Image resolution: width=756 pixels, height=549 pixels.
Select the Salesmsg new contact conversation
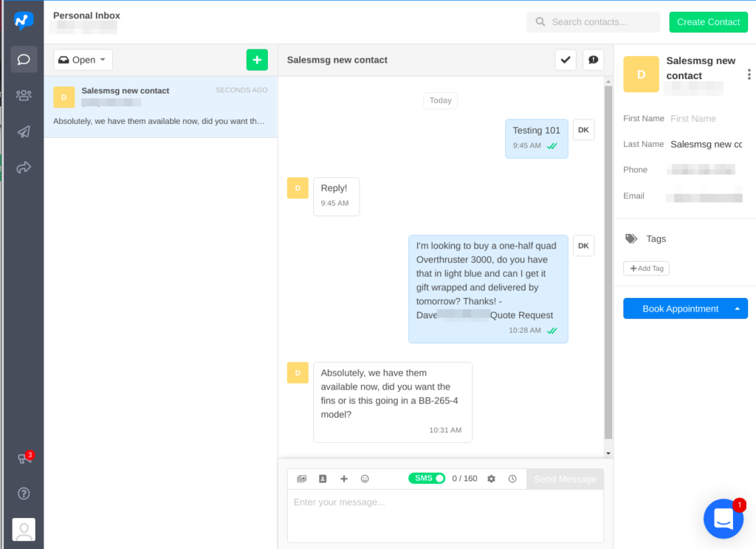coord(160,106)
